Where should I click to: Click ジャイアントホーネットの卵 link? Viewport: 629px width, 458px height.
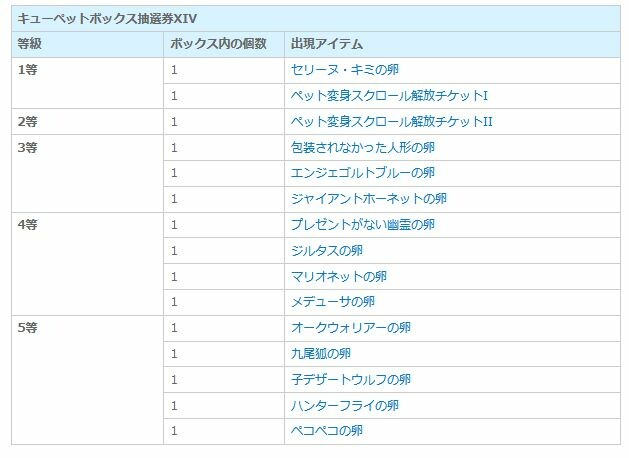[x=368, y=199]
